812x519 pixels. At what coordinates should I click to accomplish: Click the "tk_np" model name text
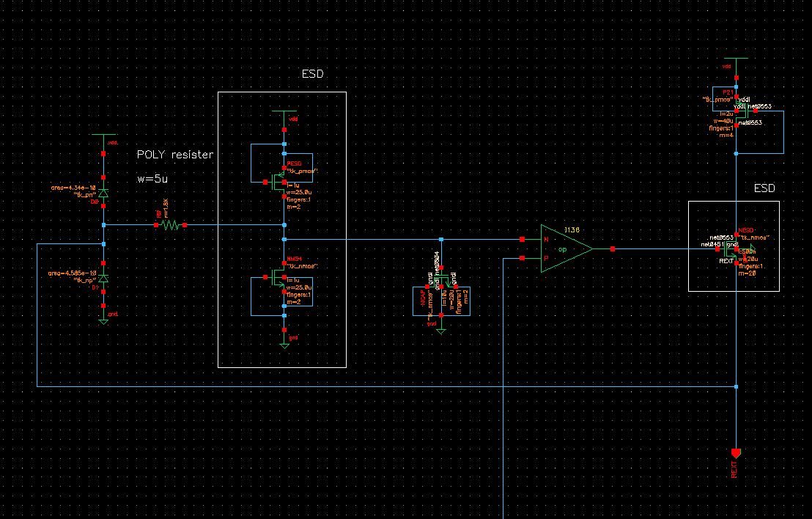86,280
